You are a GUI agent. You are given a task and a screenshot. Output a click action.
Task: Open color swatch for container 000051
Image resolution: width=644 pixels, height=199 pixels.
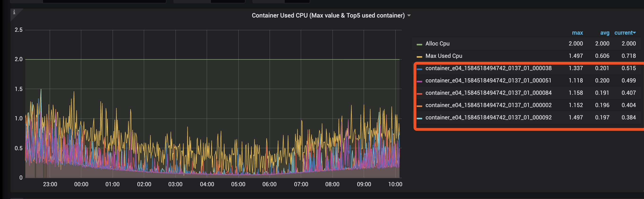pos(419,81)
